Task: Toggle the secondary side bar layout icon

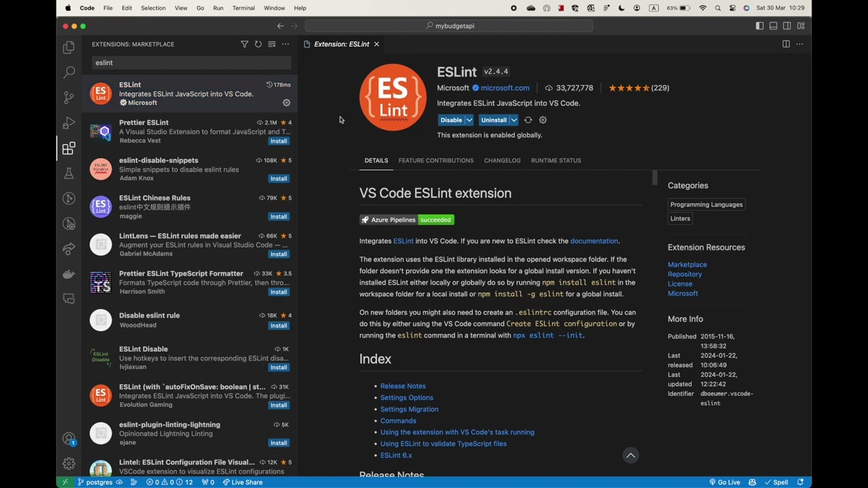Action: [x=787, y=26]
